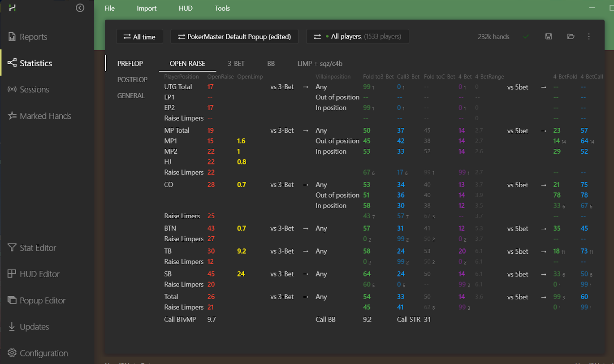Switch to the BB tab
The image size is (614, 364).
(271, 64)
